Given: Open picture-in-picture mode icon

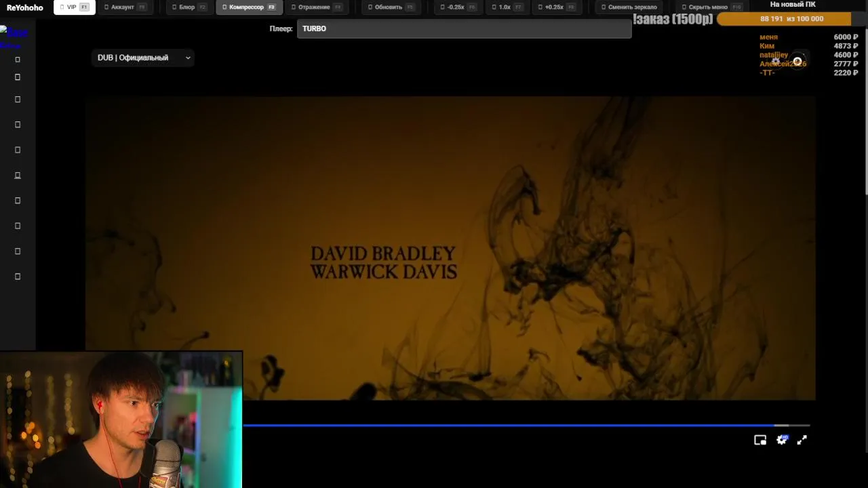Looking at the screenshot, I should (x=760, y=440).
